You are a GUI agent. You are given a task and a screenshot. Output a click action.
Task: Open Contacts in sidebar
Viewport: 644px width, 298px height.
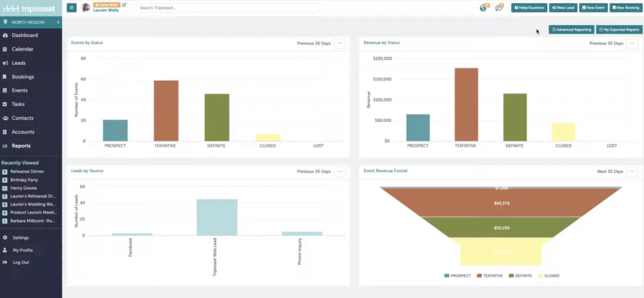(x=23, y=118)
